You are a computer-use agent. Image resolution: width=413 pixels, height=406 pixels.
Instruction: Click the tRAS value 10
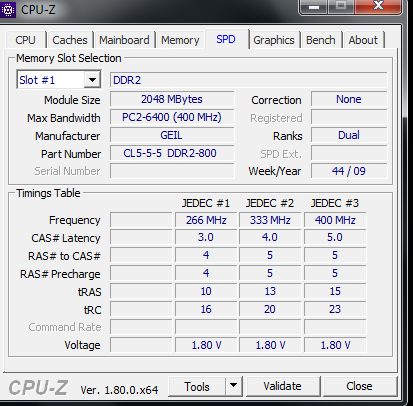pos(206,291)
